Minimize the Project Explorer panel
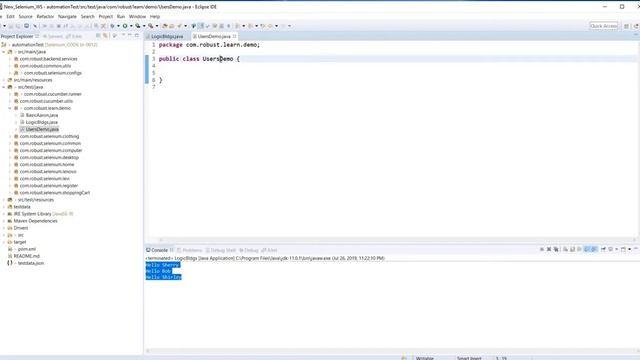 point(129,36)
